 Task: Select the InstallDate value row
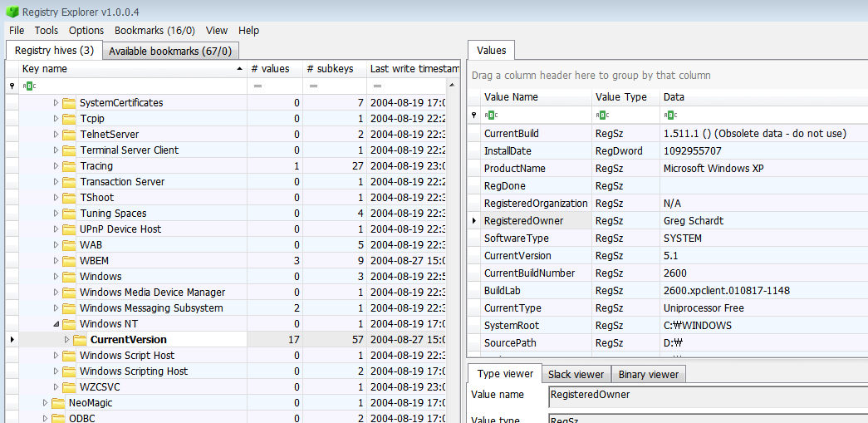(x=667, y=151)
